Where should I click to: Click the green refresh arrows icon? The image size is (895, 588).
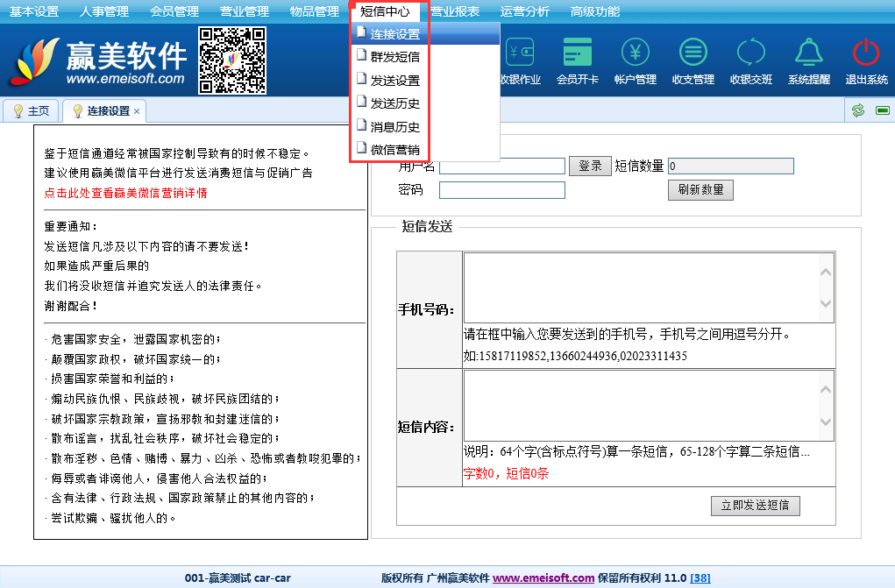click(858, 110)
